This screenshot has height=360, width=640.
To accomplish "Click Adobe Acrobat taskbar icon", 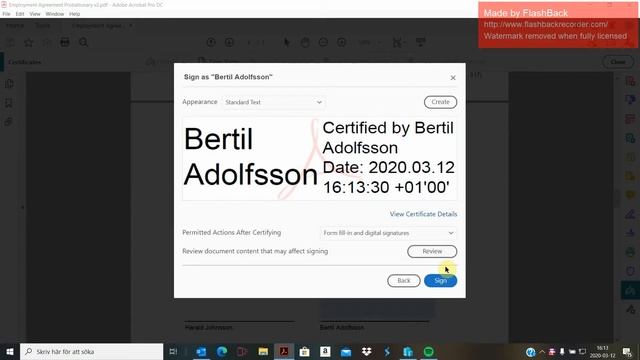I will 284,351.
